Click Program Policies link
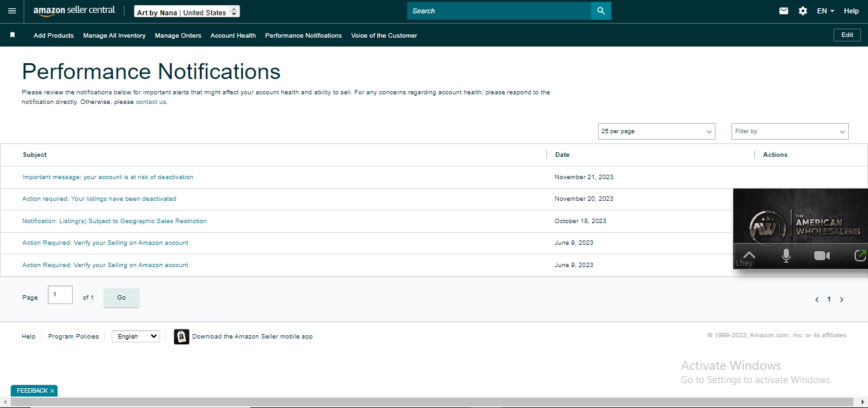Screen dimensions: 868x408 pyautogui.click(x=73, y=337)
